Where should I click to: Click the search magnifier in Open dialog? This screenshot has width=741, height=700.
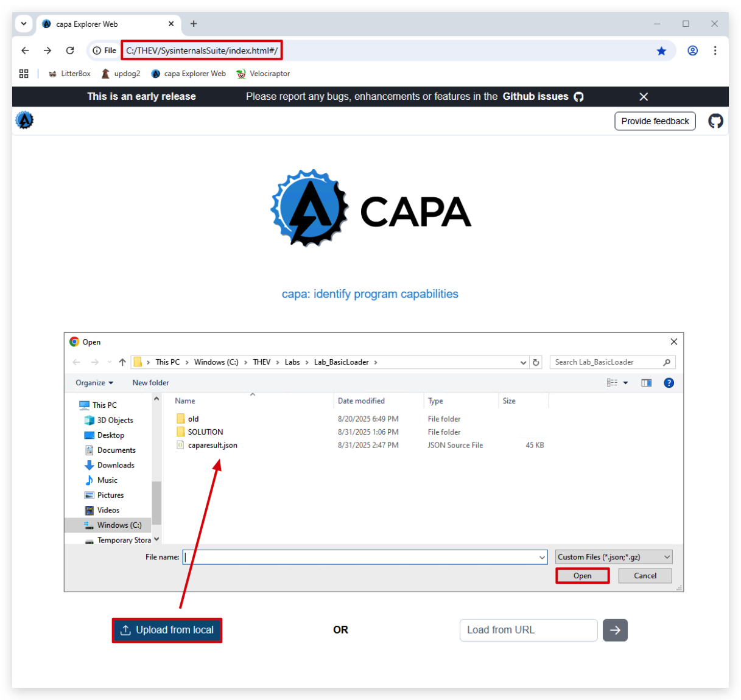(667, 362)
